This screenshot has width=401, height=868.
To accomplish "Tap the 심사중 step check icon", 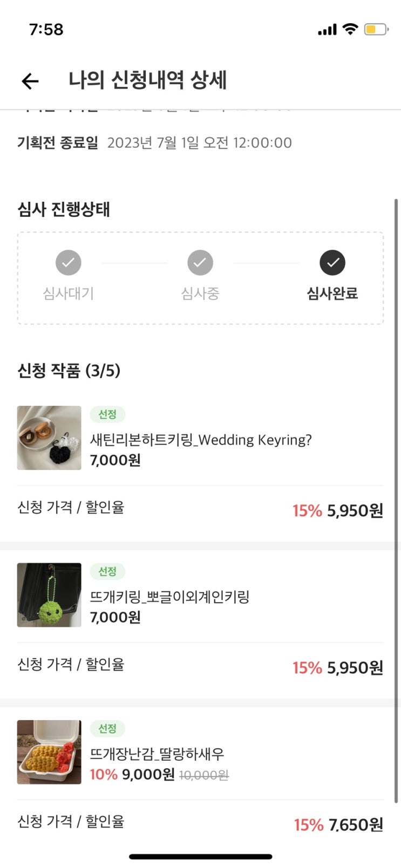I will click(x=200, y=263).
